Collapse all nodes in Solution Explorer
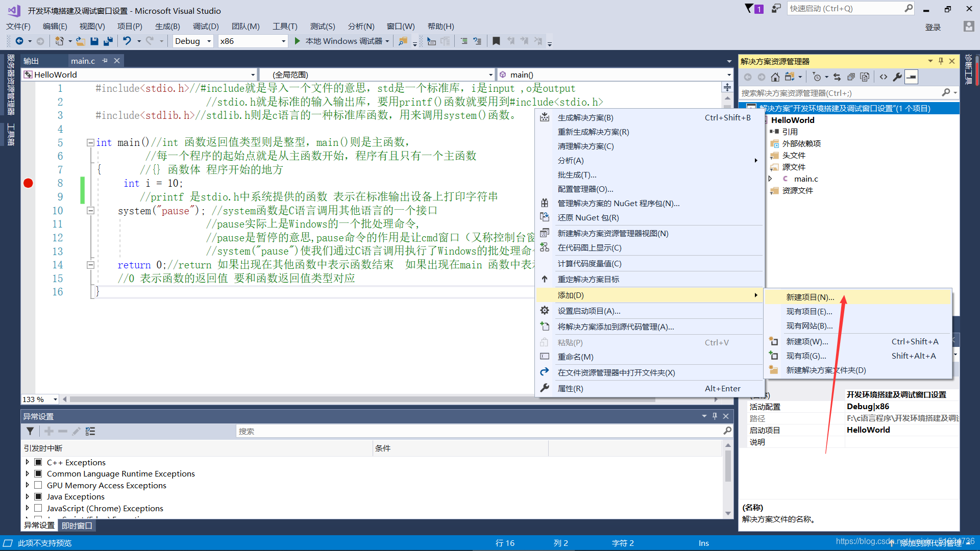Image resolution: width=980 pixels, height=551 pixels. [x=851, y=77]
